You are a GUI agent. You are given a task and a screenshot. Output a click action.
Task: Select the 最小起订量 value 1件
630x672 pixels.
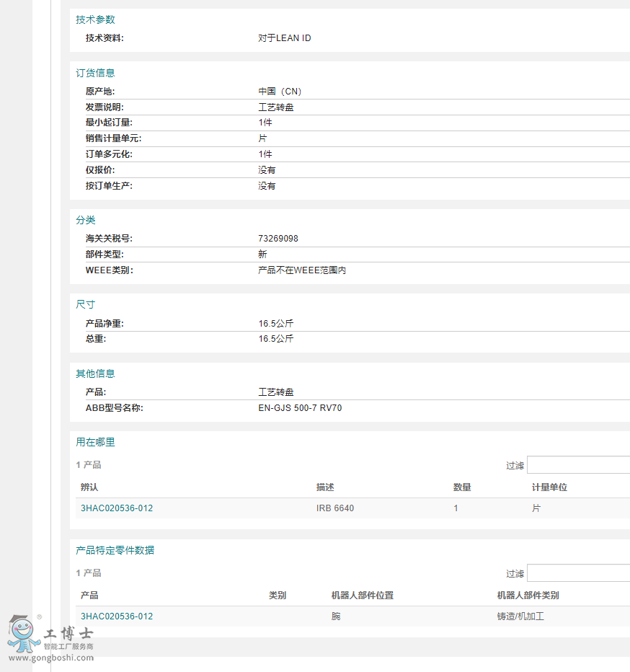coord(265,123)
